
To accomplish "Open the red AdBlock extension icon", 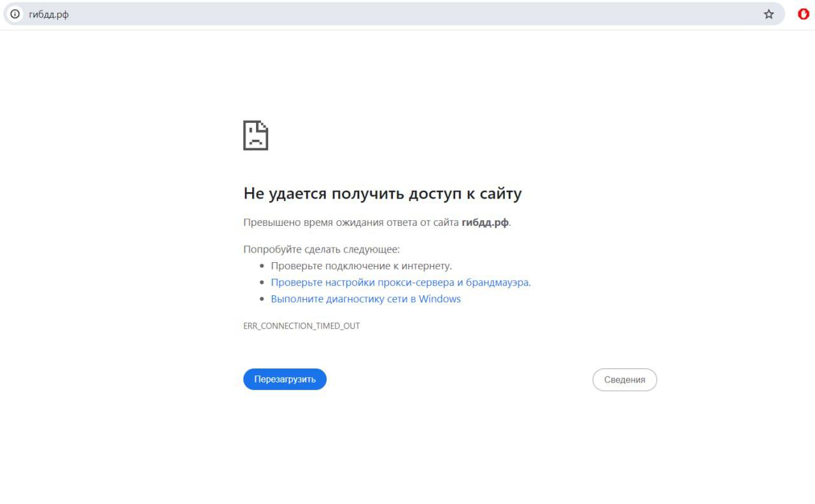I will [x=803, y=14].
